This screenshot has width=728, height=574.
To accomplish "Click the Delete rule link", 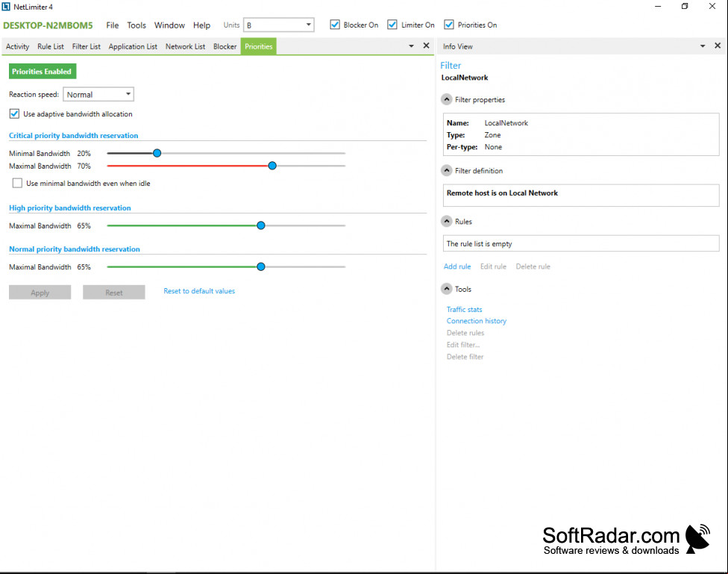I will [533, 266].
